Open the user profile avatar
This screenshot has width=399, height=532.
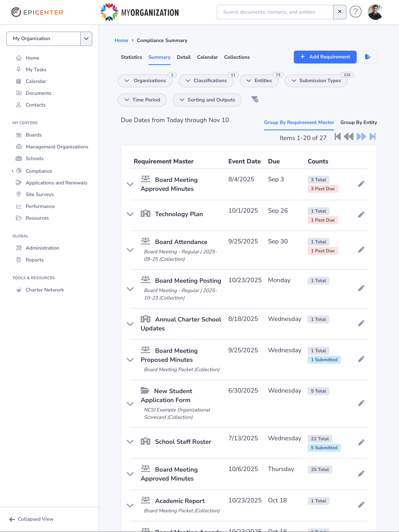tap(375, 12)
